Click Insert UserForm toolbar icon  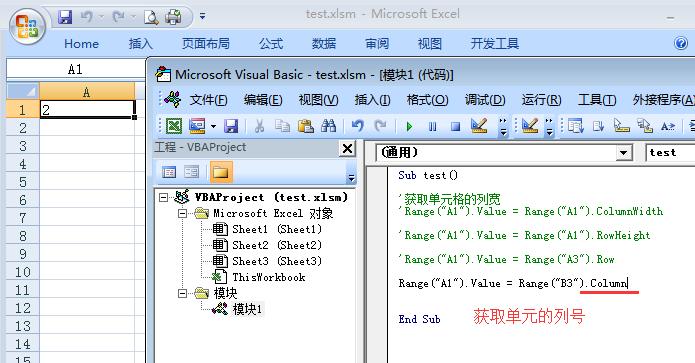tap(197, 126)
